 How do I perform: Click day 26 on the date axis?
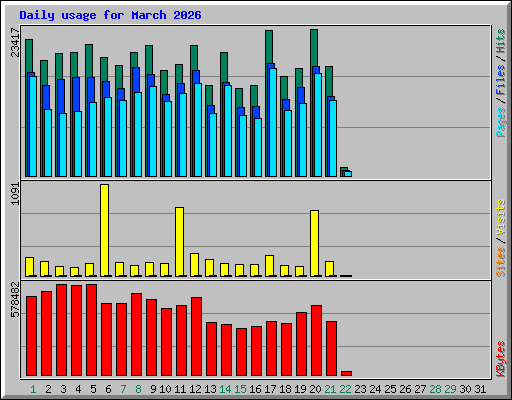[405, 389]
